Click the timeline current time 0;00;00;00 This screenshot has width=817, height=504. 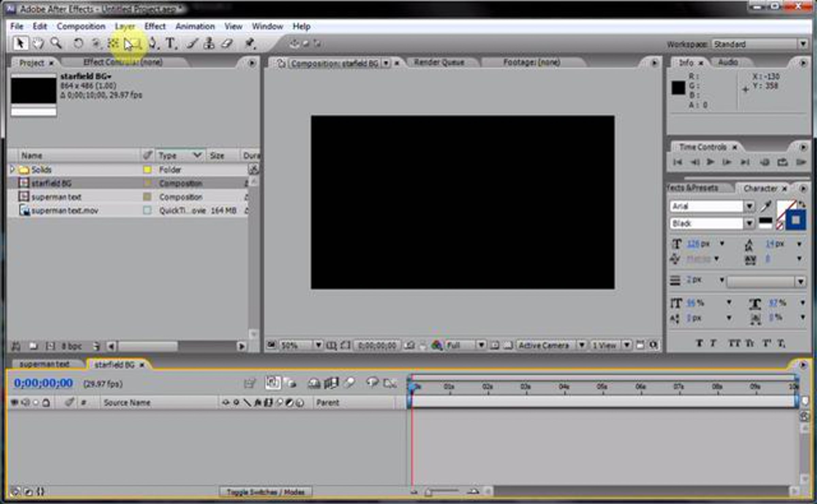[x=43, y=383]
